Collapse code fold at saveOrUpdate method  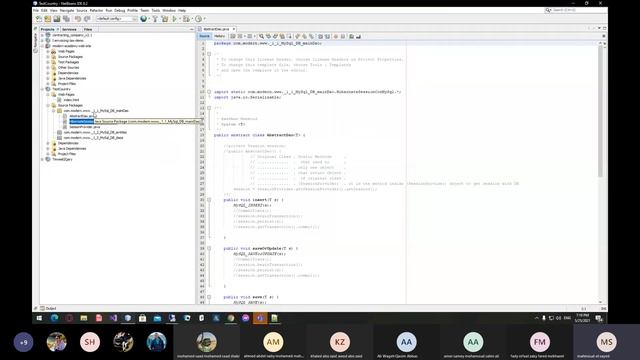point(209,249)
